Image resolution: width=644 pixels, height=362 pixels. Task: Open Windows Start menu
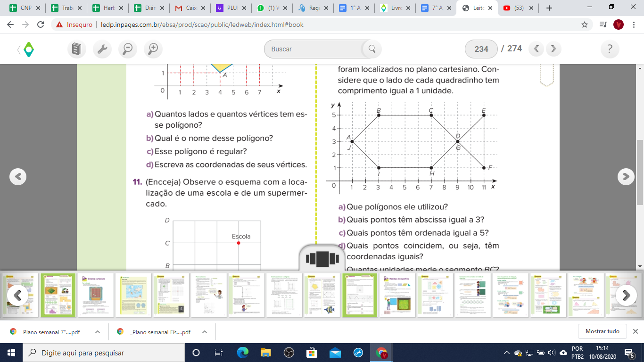click(11, 353)
